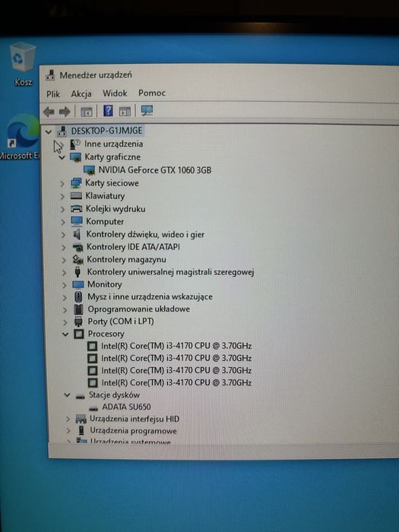Expand the Oprogramowanie układowe category
The height and width of the screenshot is (532, 399).
(65, 310)
